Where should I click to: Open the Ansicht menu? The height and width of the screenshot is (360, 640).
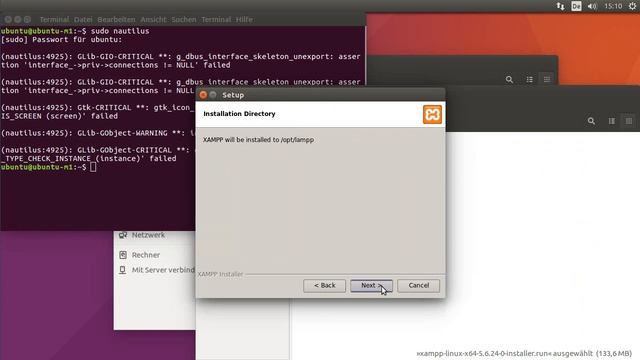pyautogui.click(x=153, y=19)
